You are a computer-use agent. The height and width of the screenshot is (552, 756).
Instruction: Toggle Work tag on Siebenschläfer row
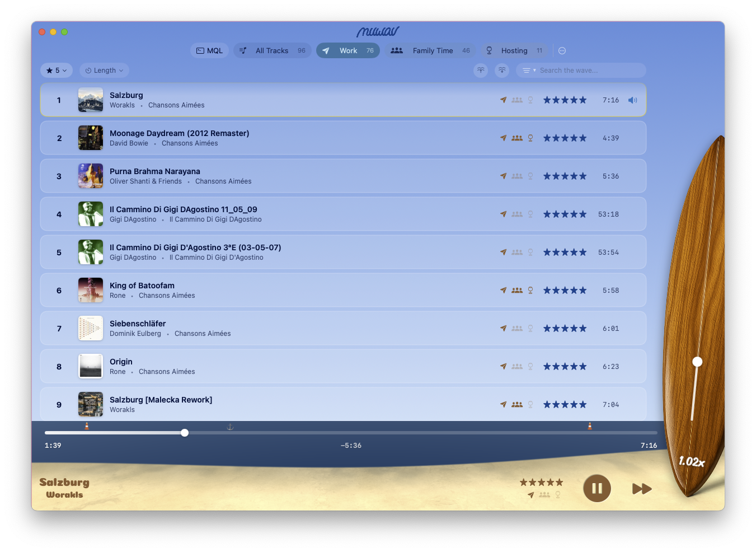click(504, 329)
